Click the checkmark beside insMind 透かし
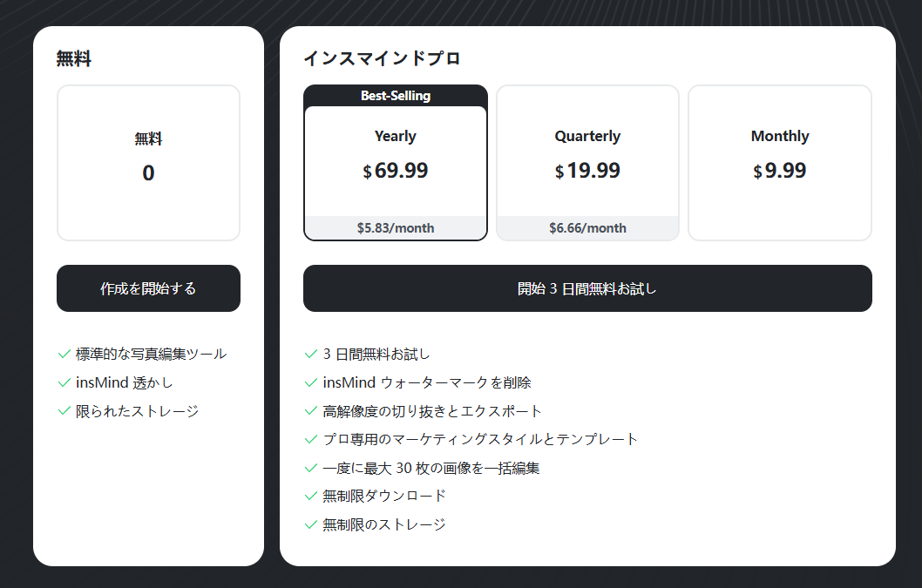Image resolution: width=922 pixels, height=588 pixels. 63,382
